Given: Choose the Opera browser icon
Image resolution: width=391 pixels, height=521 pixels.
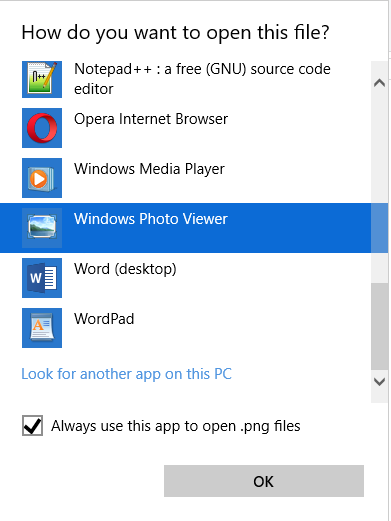Looking at the screenshot, I should coord(42,128).
